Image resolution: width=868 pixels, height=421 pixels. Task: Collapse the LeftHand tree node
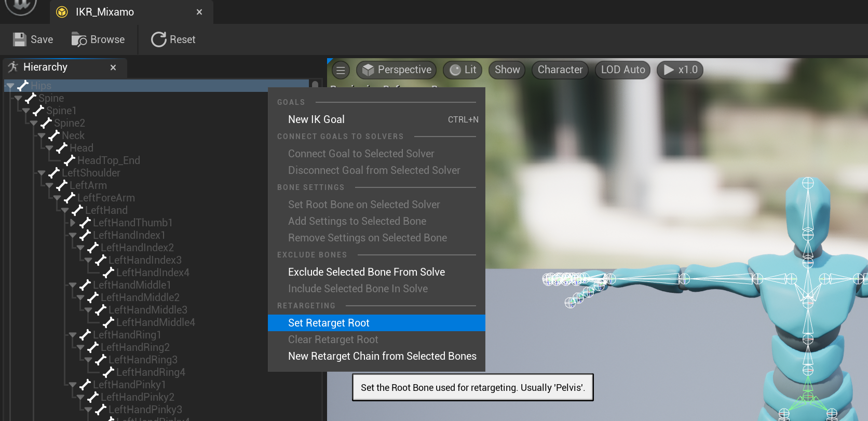point(65,210)
